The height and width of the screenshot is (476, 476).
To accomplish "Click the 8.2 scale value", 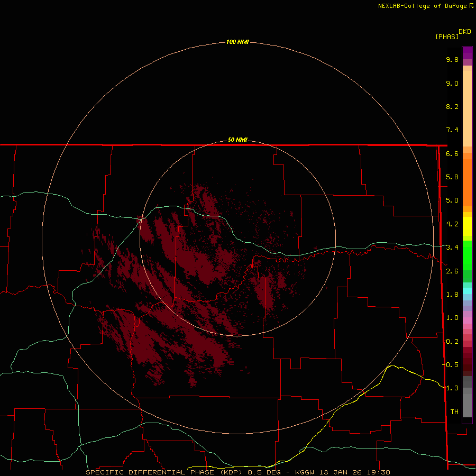I will point(452,106).
